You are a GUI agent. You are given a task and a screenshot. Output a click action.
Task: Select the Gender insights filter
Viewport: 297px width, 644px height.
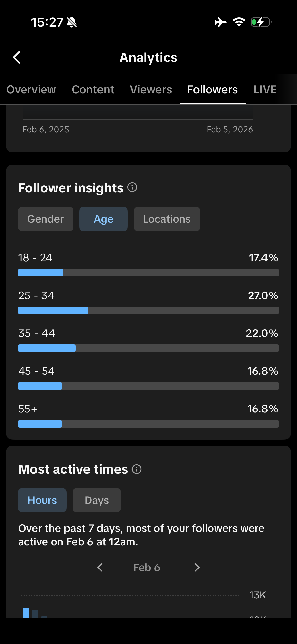tap(46, 219)
